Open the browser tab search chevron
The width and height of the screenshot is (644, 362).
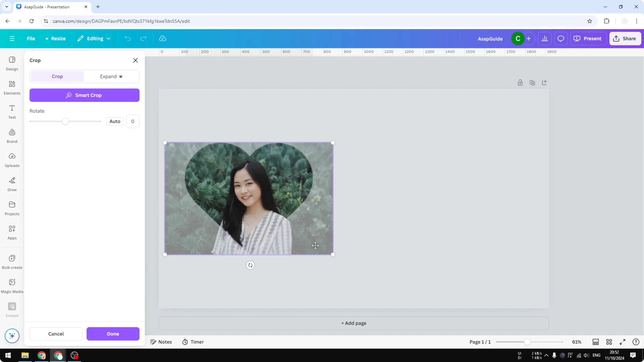tap(6, 7)
